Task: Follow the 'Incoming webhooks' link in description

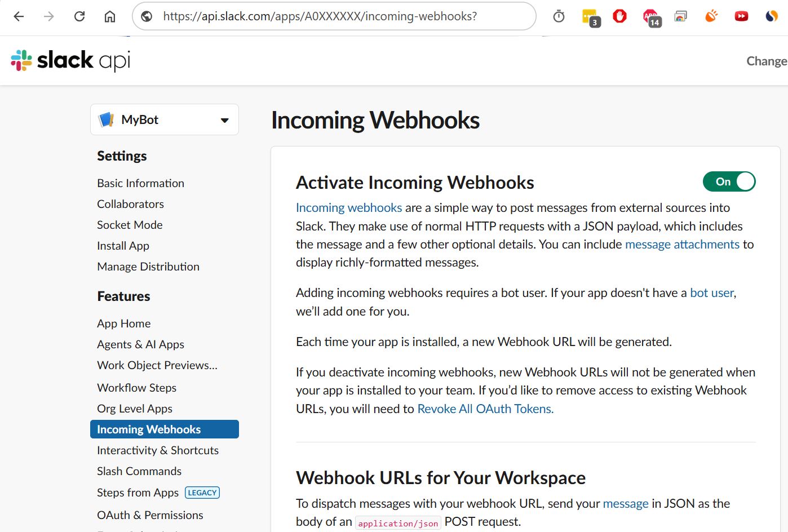Action: [349, 208]
